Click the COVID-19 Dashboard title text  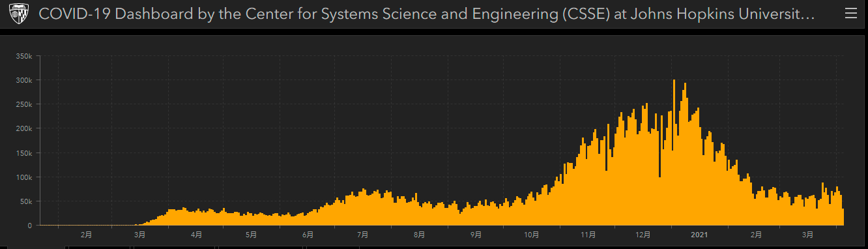pyautogui.click(x=427, y=14)
